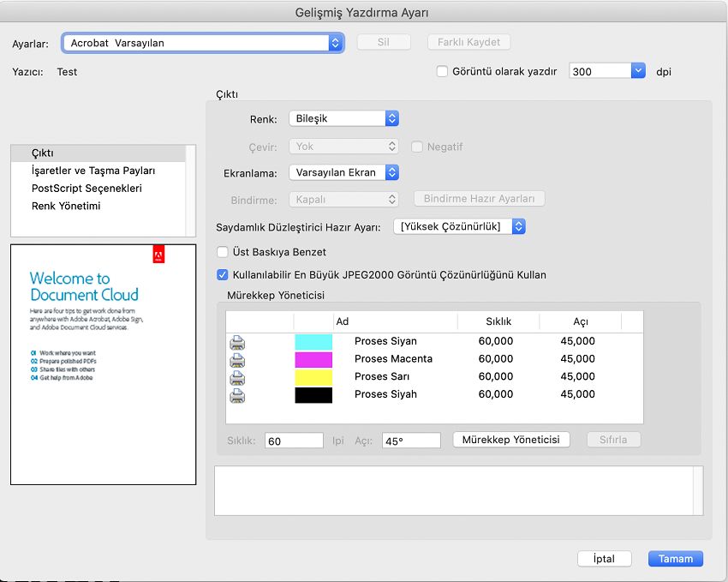Viewport: 728px width, 582px height.
Task: Click the cyan color swatch
Action: click(313, 342)
